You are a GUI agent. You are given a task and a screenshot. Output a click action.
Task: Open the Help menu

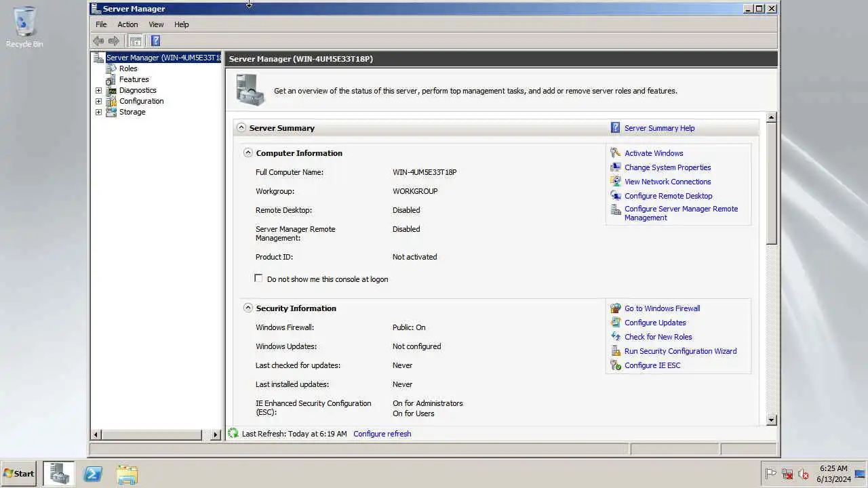pyautogui.click(x=181, y=24)
